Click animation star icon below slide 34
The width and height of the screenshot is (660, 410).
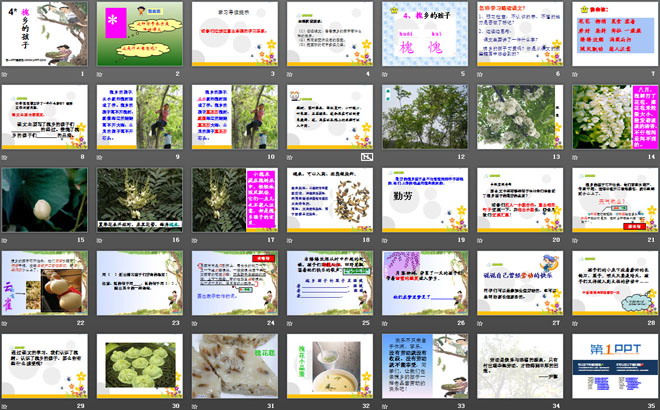point(478,406)
